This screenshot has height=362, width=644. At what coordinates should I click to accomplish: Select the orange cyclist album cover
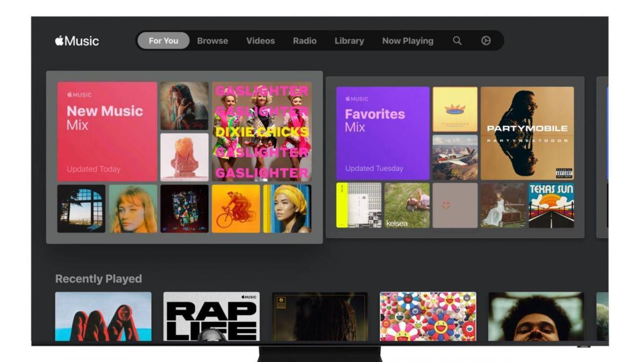pos(236,209)
